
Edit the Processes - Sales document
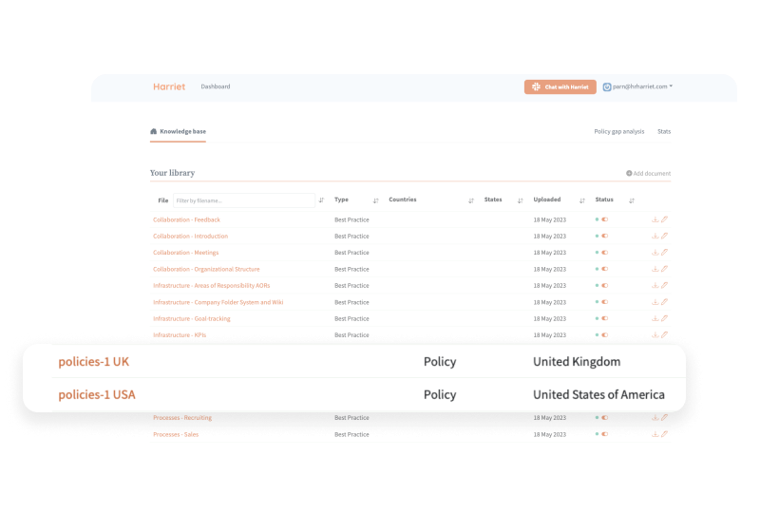click(664, 434)
